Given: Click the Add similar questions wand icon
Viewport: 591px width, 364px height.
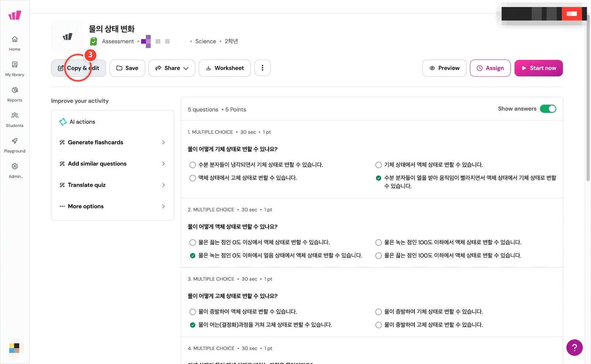Looking at the screenshot, I should tap(62, 164).
